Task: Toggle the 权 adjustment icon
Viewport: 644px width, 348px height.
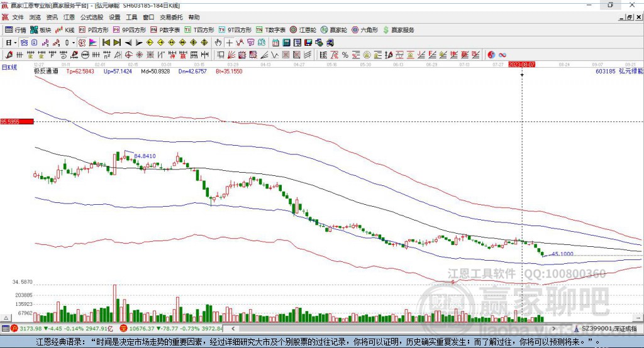Action: click(82, 43)
